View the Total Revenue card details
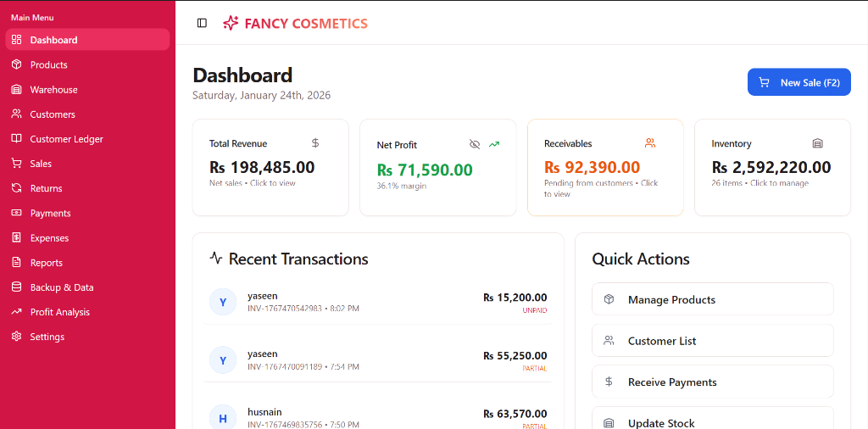The width and height of the screenshot is (868, 429). [x=270, y=167]
